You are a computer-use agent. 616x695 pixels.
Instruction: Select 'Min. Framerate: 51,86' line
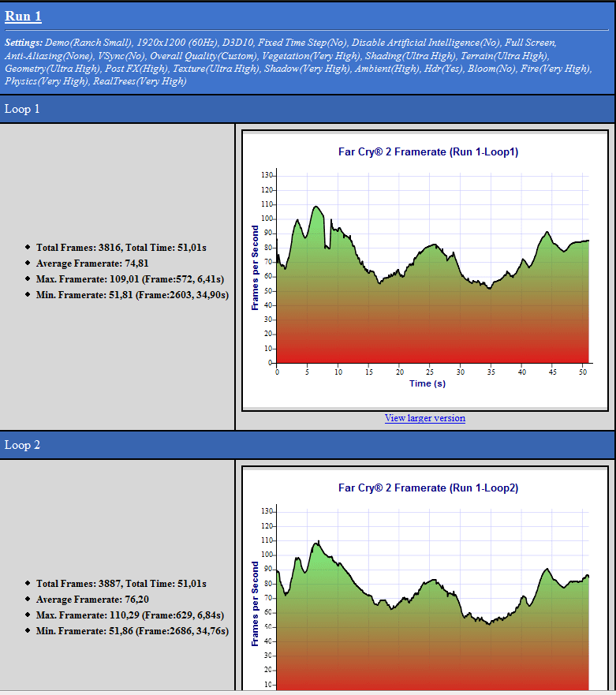click(x=132, y=631)
